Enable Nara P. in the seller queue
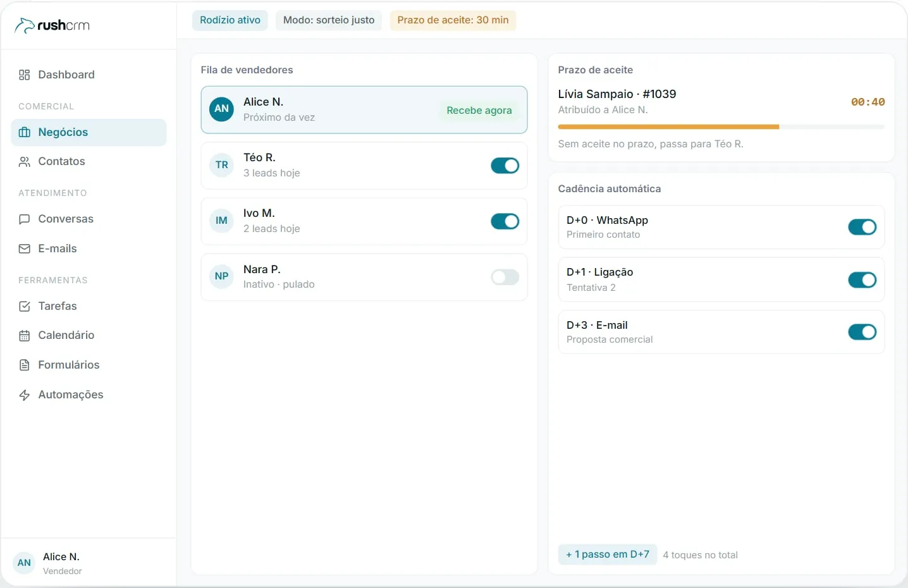This screenshot has width=908, height=588. click(x=505, y=277)
